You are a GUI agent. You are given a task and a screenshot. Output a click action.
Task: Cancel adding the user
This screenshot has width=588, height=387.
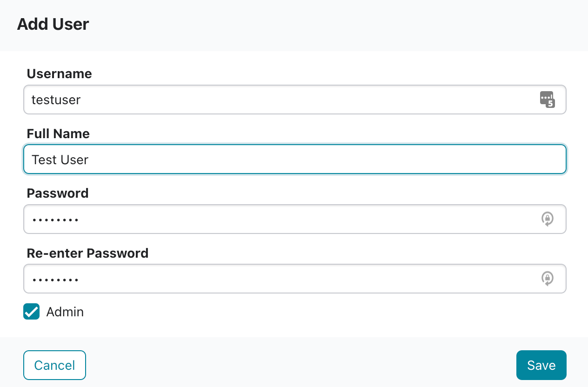55,365
